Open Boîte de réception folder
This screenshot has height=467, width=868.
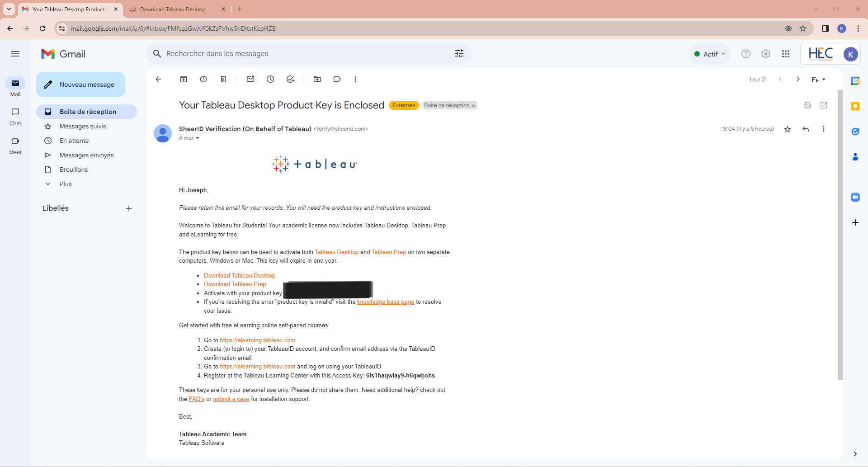click(86, 112)
